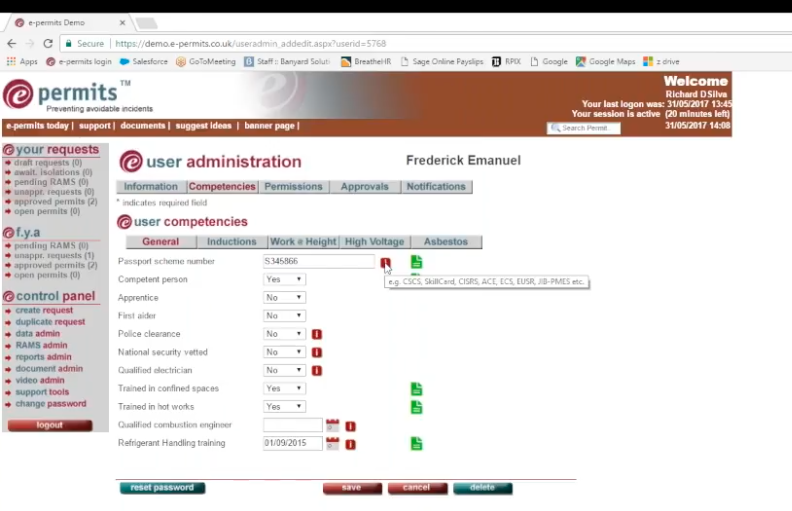Click the info icon for Qualified electrician
The image size is (792, 511).
click(x=317, y=371)
